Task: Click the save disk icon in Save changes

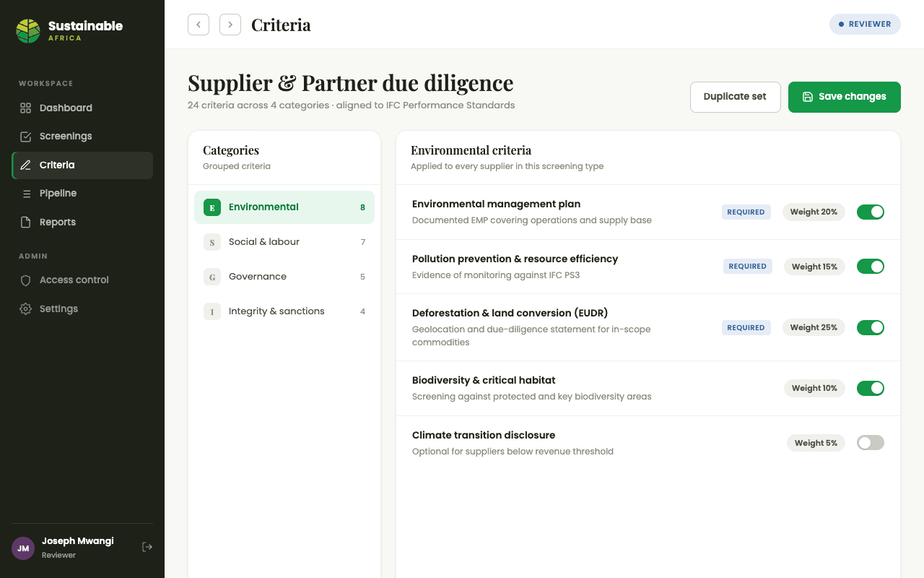Action: click(x=808, y=97)
